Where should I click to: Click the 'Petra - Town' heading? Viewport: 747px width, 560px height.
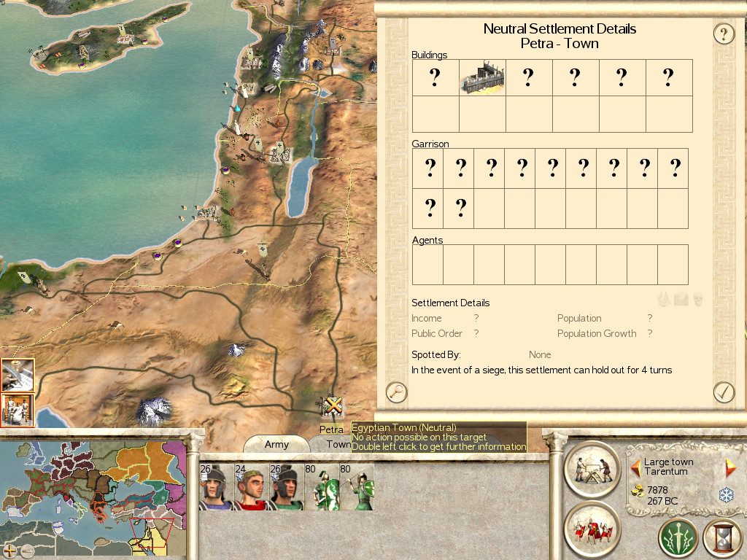point(560,43)
